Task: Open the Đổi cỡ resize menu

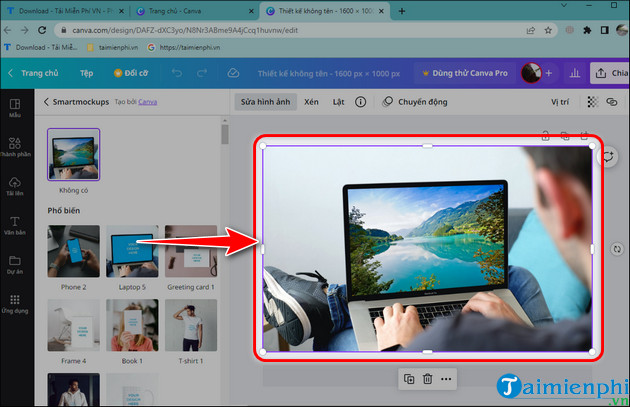Action: 131,73
